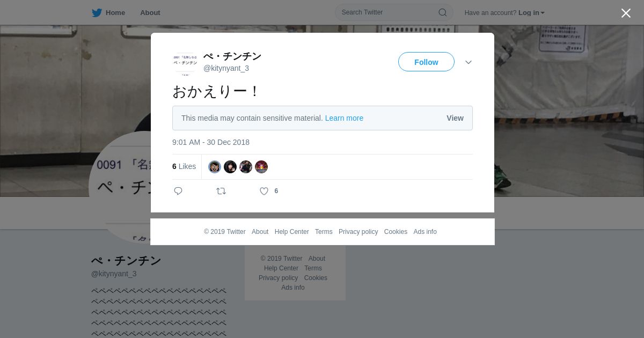View the sensitive media

click(455, 118)
